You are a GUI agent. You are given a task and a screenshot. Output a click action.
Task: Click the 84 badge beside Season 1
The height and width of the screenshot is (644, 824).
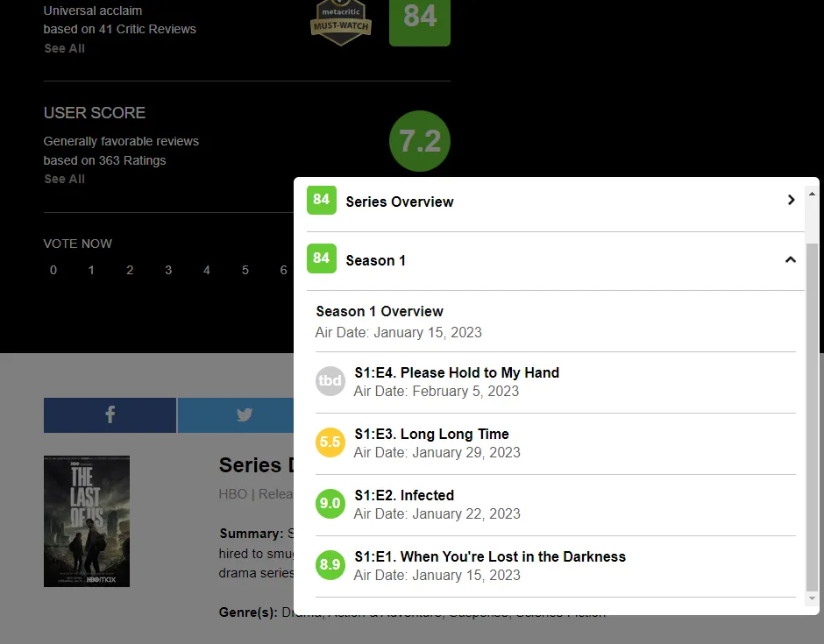click(x=322, y=258)
